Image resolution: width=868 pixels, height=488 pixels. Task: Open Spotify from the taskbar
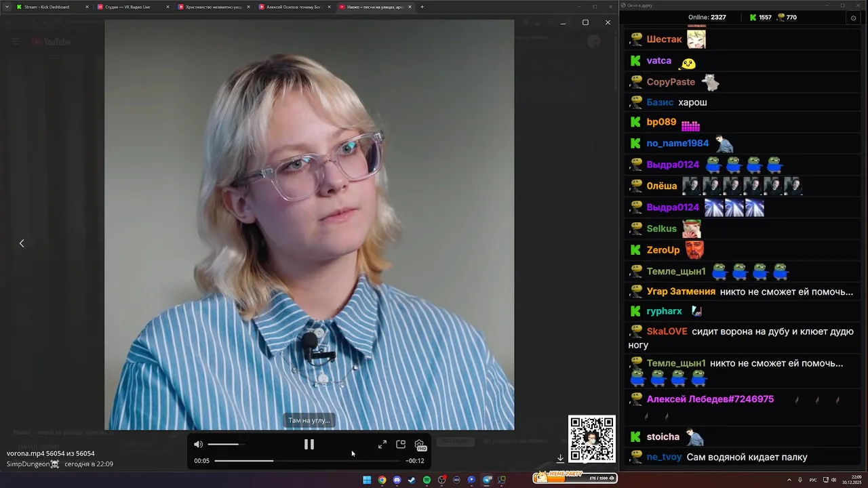tap(427, 480)
